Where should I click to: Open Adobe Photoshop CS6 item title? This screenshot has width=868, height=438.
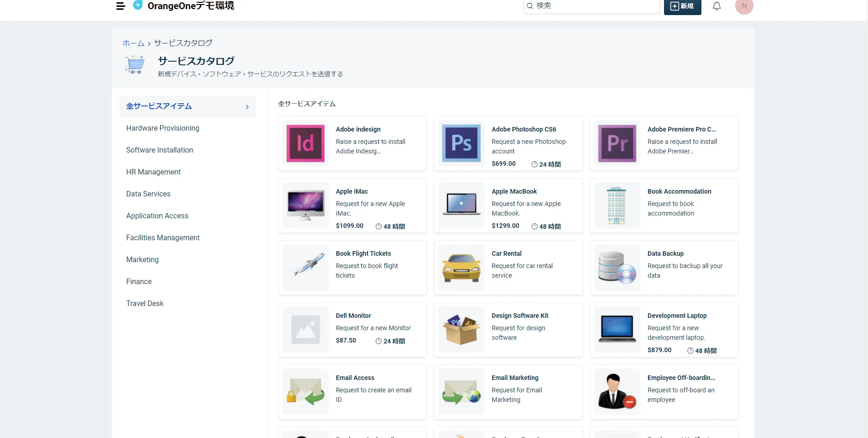(524, 129)
